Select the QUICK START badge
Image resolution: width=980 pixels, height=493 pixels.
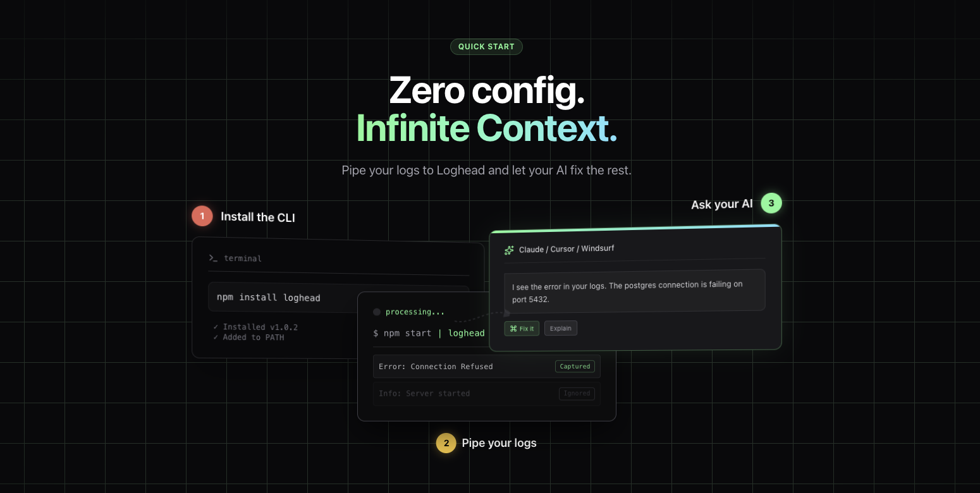(486, 46)
